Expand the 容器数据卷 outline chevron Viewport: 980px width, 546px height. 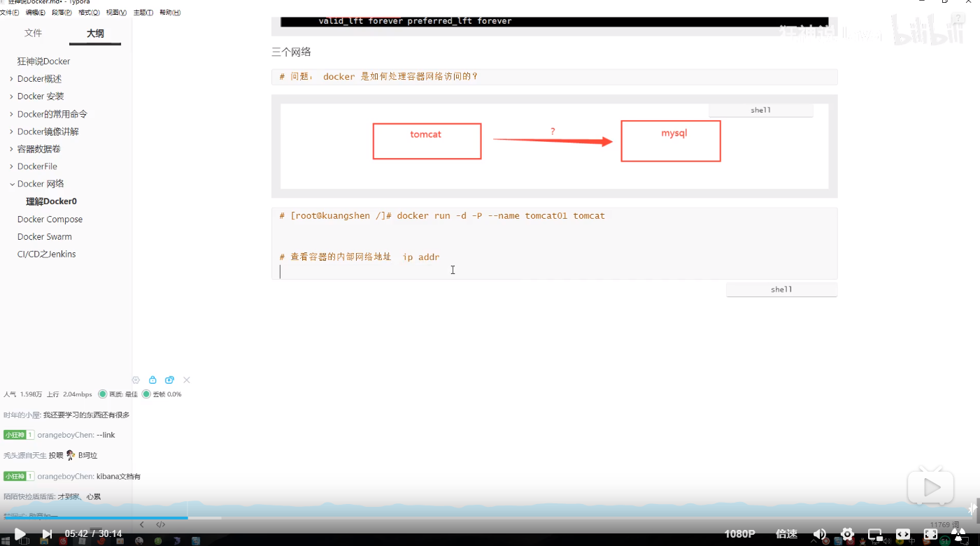coord(11,149)
